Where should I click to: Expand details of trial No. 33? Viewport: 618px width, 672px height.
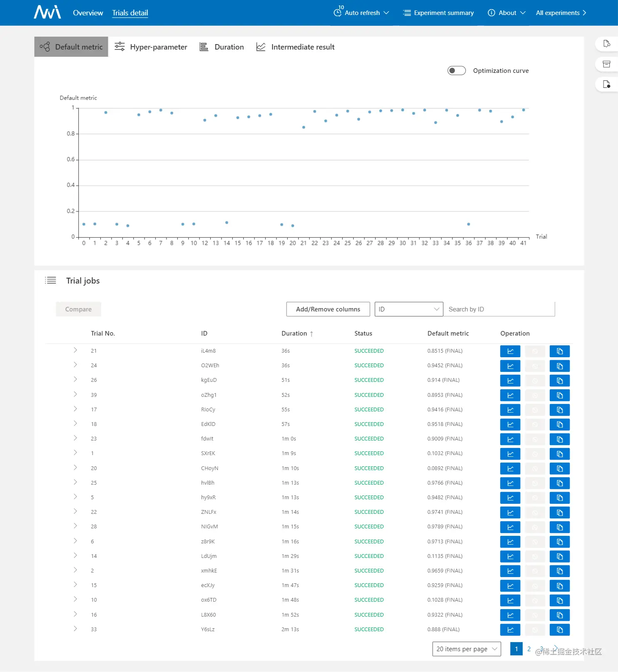point(75,629)
